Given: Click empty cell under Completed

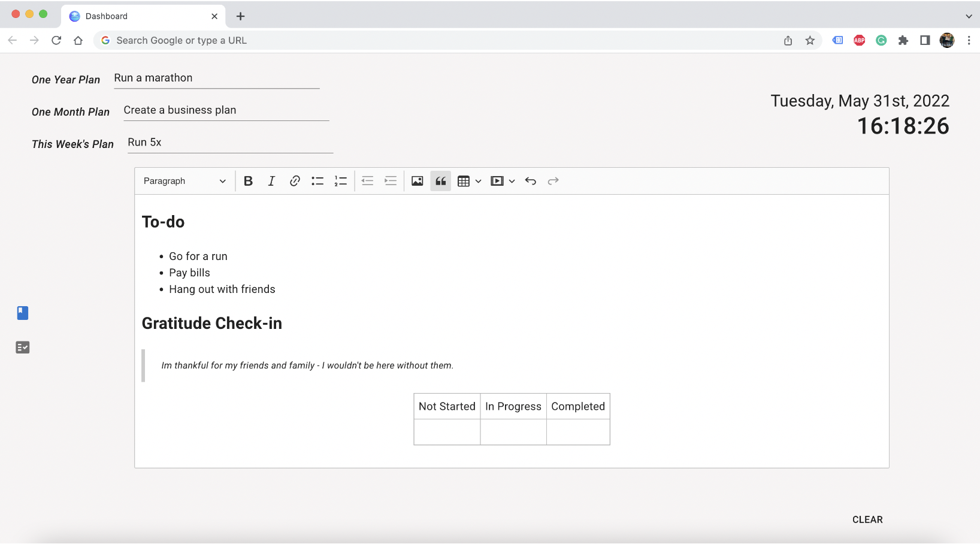Looking at the screenshot, I should click(x=578, y=432).
